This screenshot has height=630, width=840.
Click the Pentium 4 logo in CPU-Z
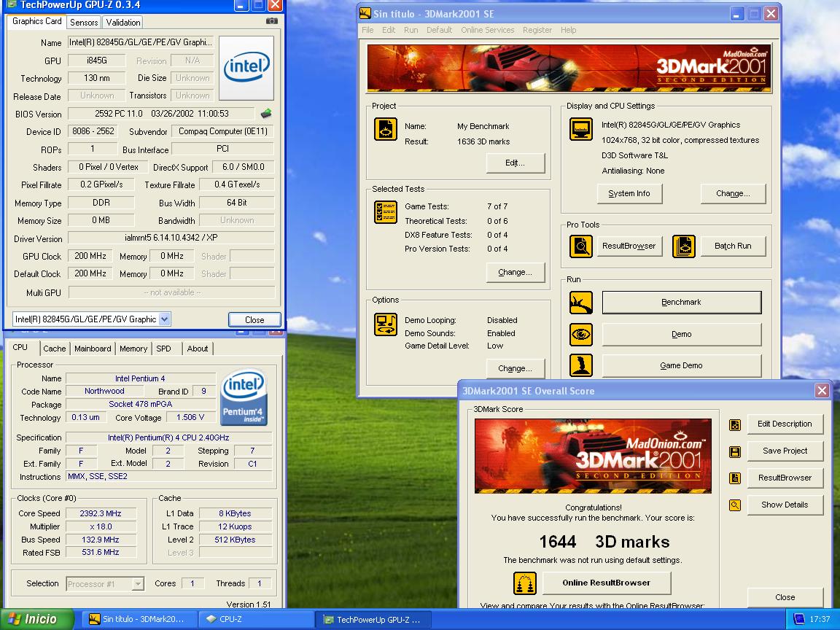[244, 397]
